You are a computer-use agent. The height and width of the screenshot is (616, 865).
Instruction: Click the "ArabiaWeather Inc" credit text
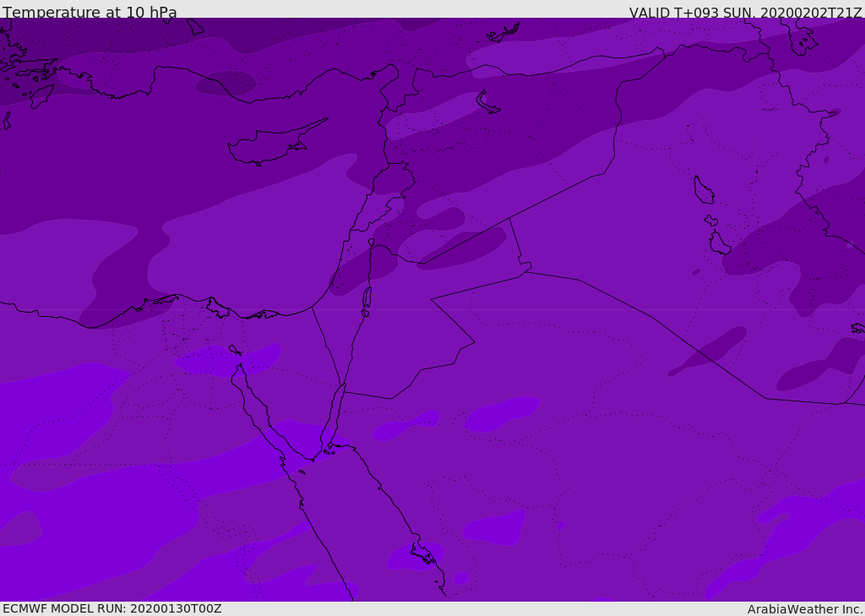[804, 609]
